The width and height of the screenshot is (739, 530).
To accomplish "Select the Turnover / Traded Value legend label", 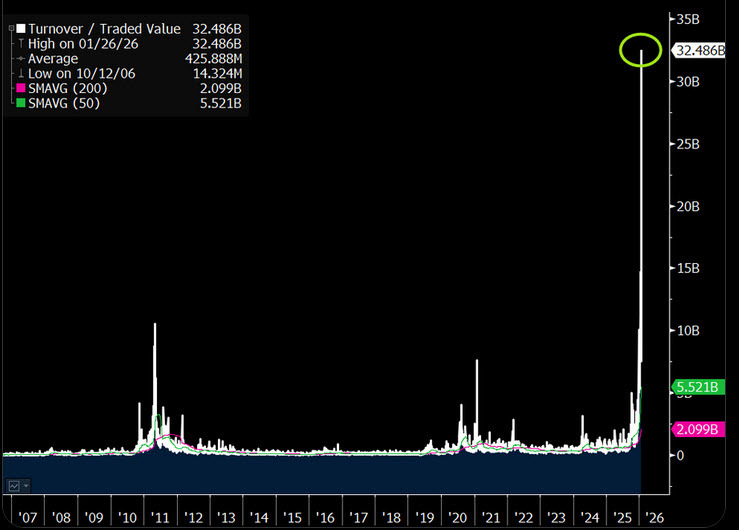I will click(105, 30).
